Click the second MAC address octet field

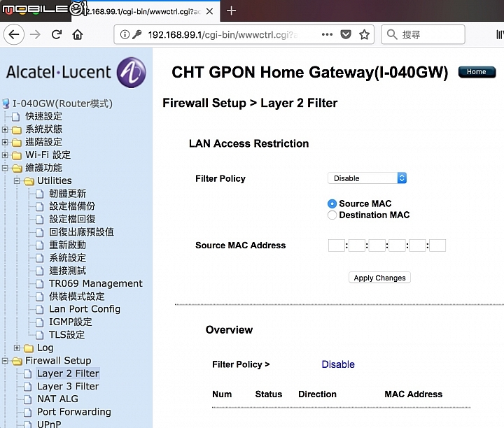pos(357,245)
